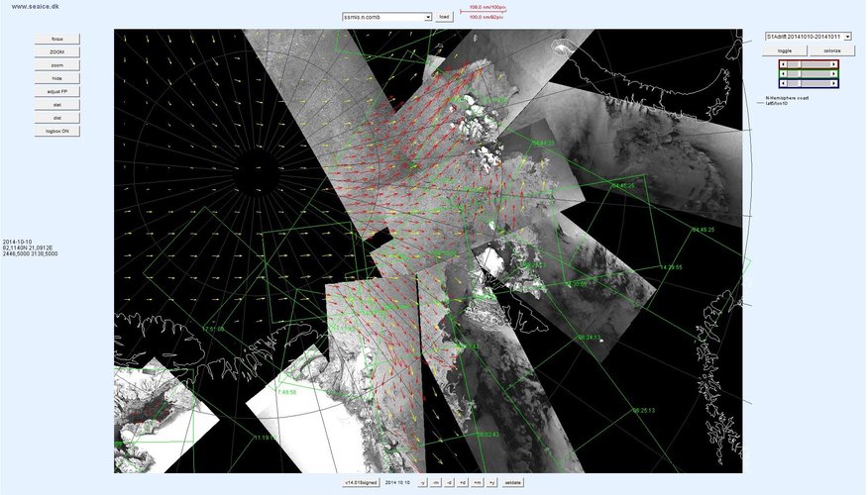Click the North Pole circle on map
The width and height of the screenshot is (868, 495).
coord(256,173)
